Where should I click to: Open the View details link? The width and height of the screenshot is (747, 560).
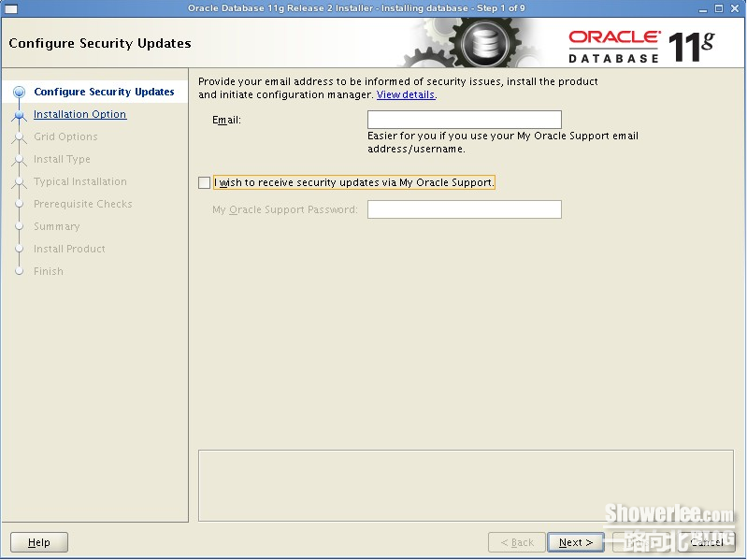(406, 95)
